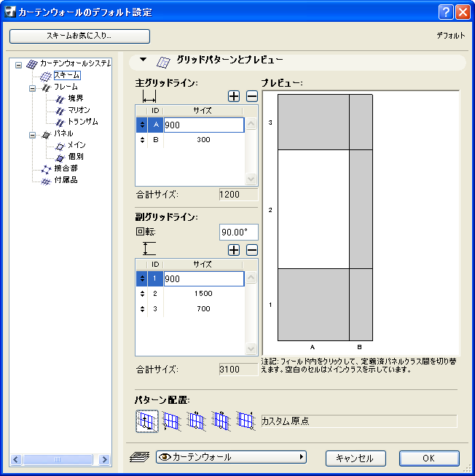The height and width of the screenshot is (476, 475).
Task: Click the layer stack icon
Action: click(x=140, y=457)
